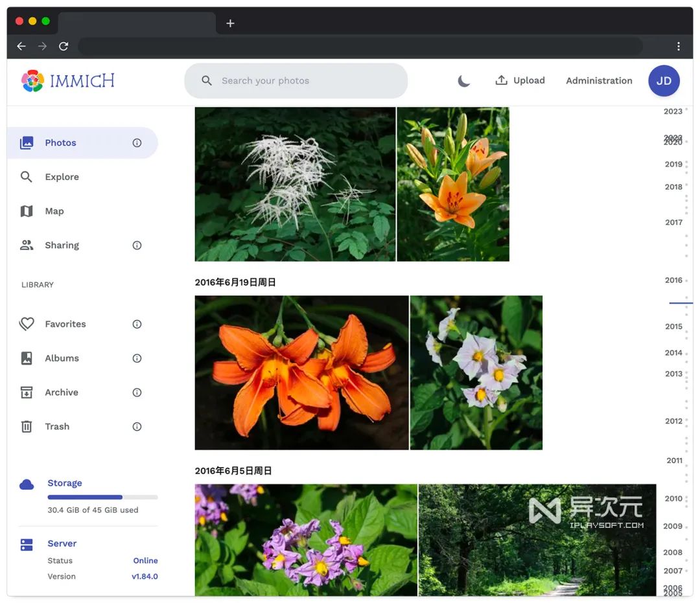The width and height of the screenshot is (700, 603).
Task: Click the Map sidebar icon
Action: click(x=27, y=211)
